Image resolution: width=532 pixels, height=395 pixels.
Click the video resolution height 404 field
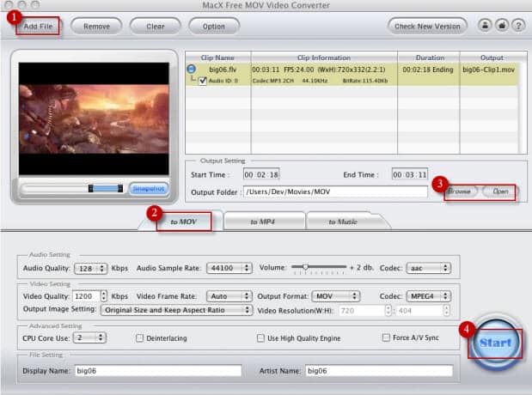point(420,311)
